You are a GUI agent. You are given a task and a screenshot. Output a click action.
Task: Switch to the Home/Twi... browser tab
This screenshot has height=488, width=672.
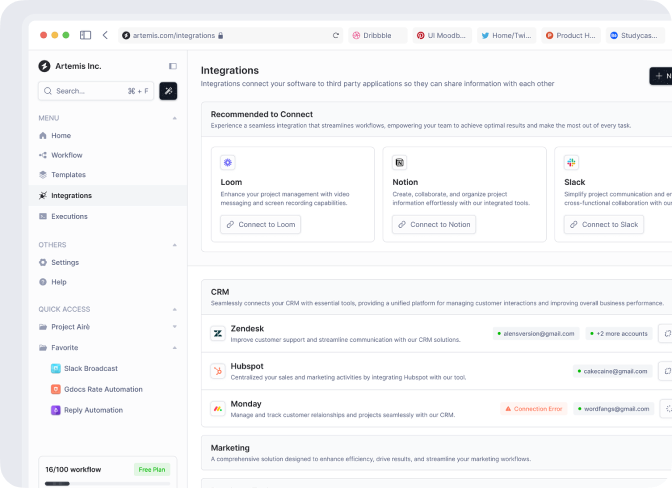click(x=506, y=35)
